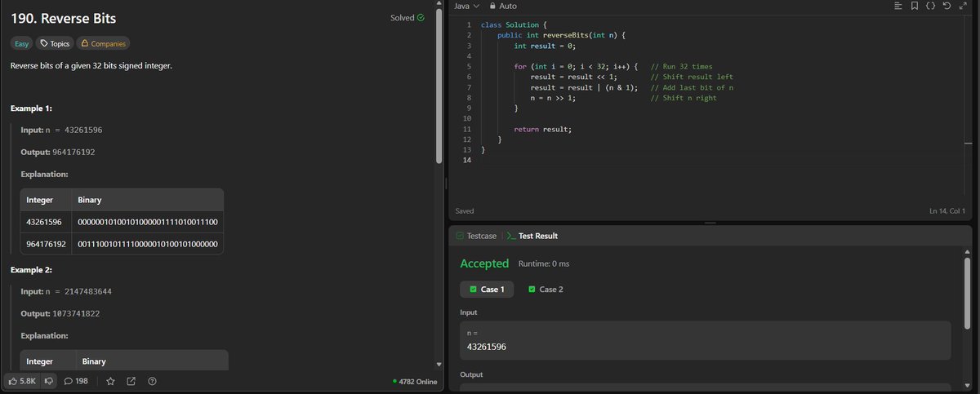The width and height of the screenshot is (980, 394).
Task: Open the Java language dropdown
Action: click(466, 6)
